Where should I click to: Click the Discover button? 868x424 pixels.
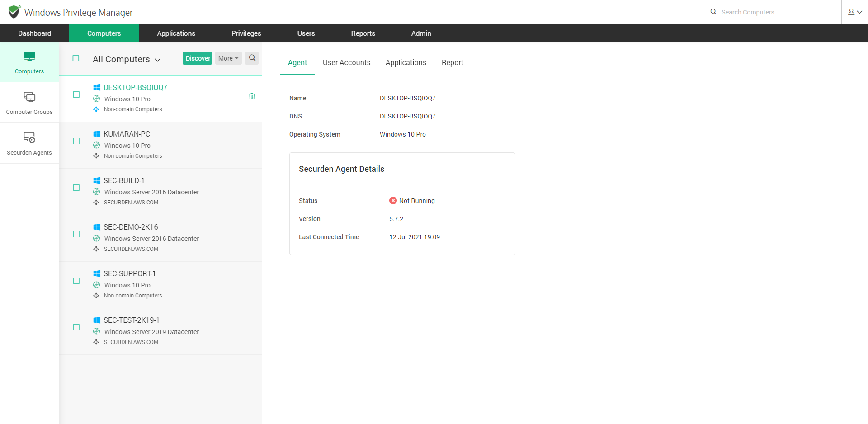(x=197, y=58)
